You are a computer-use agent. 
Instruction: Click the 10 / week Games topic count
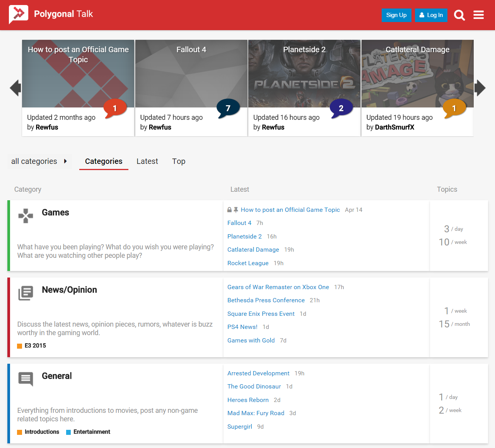[x=453, y=242]
